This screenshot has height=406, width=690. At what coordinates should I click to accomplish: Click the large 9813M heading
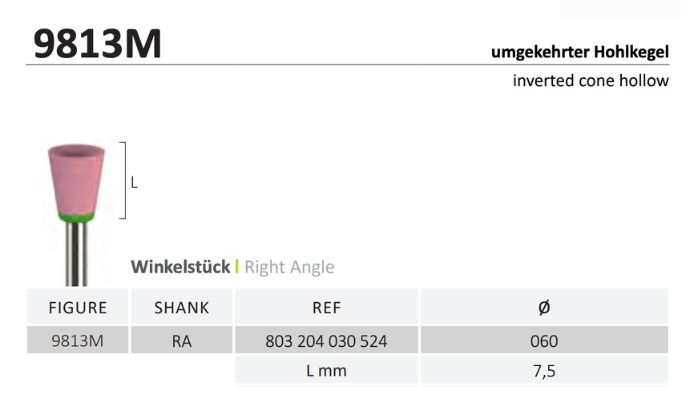point(97,44)
